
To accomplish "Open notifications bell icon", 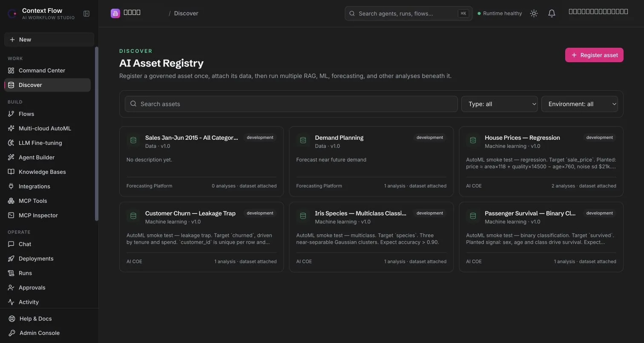I will [552, 14].
